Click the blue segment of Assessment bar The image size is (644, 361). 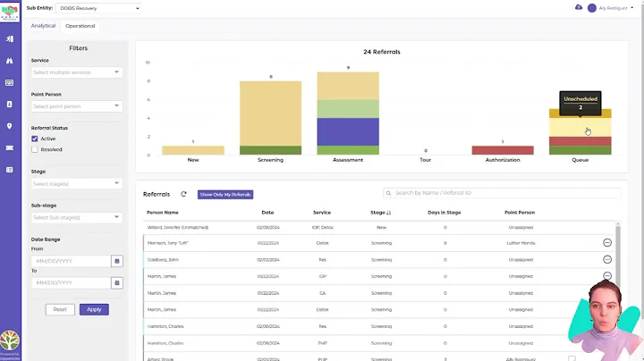[348, 132]
